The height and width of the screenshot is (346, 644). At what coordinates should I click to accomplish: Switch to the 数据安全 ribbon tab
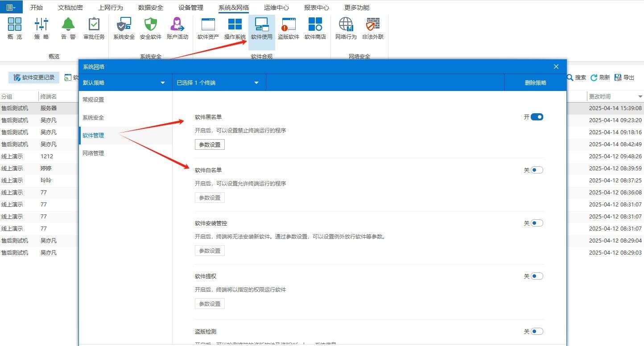[151, 7]
